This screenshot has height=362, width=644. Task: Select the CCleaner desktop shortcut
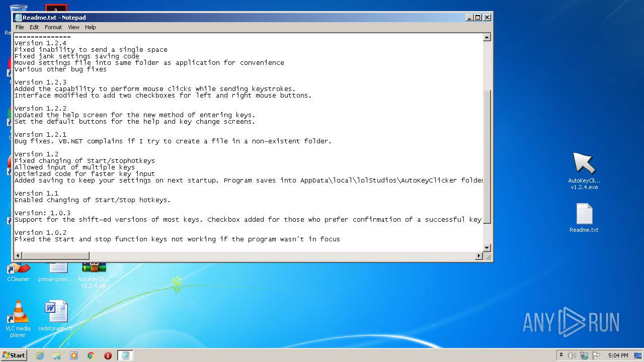(x=18, y=272)
